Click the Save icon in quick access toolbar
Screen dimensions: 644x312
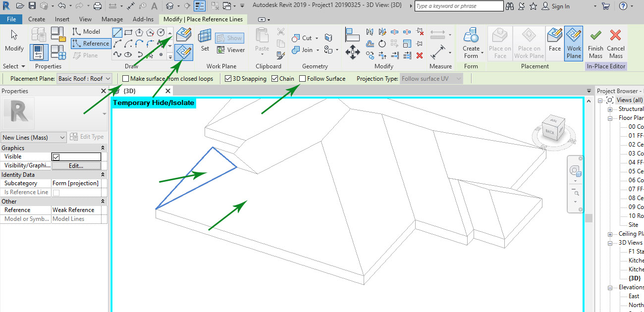click(x=32, y=6)
